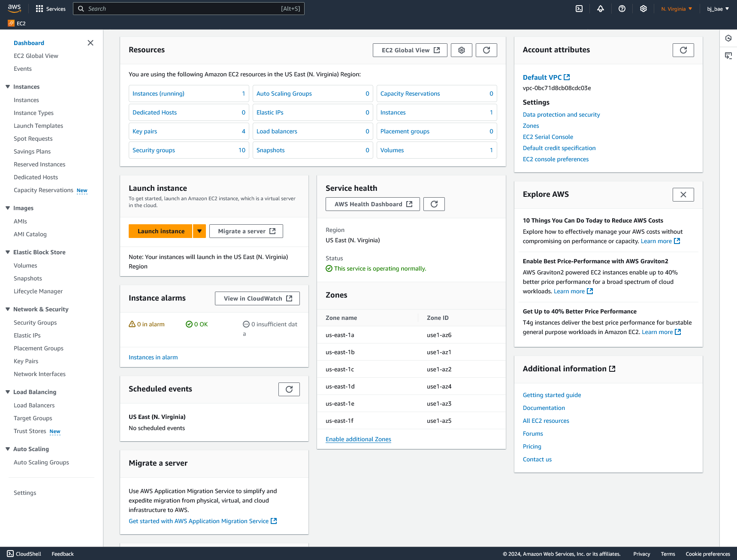The width and height of the screenshot is (737, 560).
Task: Open the N. Virginia region selector
Action: [676, 9]
